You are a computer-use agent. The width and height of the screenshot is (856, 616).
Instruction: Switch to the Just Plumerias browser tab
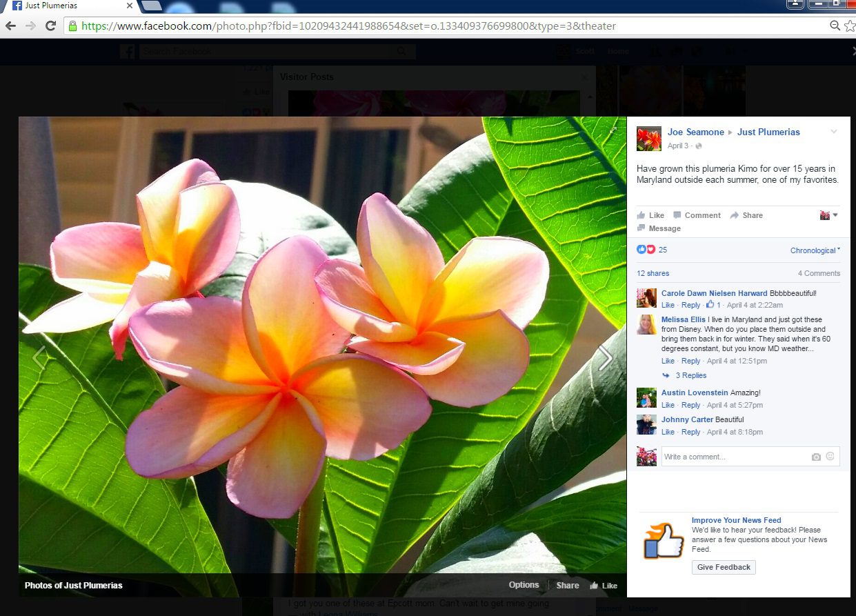pyautogui.click(x=69, y=6)
